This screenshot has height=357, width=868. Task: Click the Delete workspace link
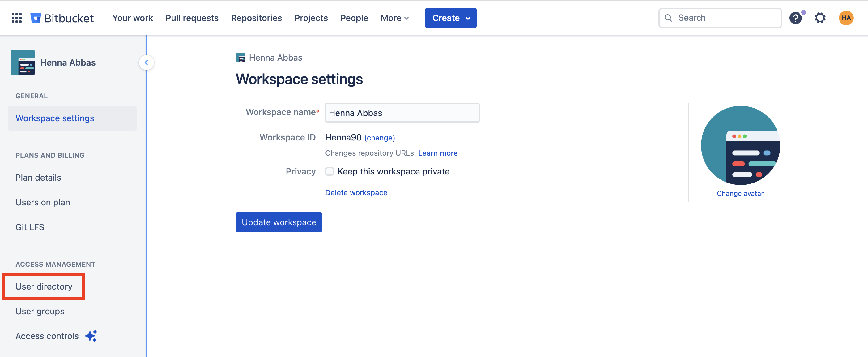coord(356,192)
